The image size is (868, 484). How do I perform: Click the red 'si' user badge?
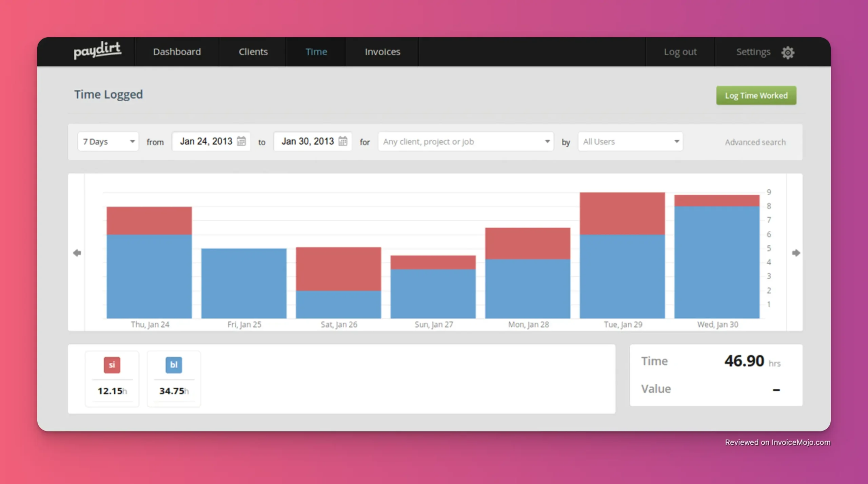tap(112, 365)
